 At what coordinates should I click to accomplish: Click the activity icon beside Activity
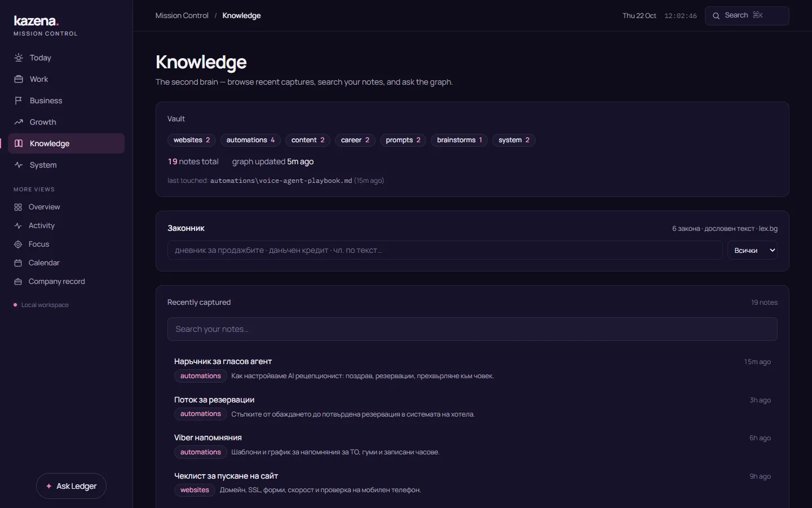(x=18, y=226)
